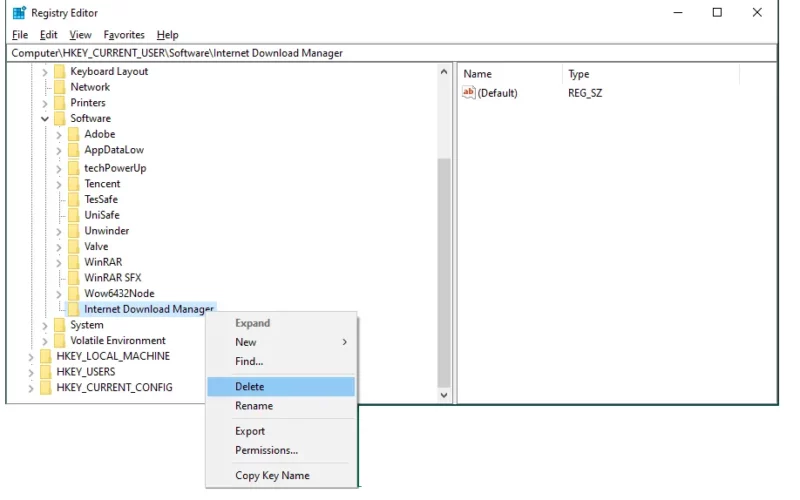
Task: Expand the System key
Action: tap(44, 326)
